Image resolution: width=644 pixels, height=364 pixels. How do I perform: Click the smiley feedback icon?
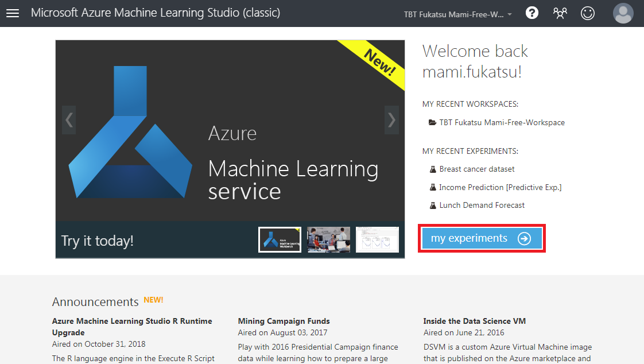coord(588,13)
